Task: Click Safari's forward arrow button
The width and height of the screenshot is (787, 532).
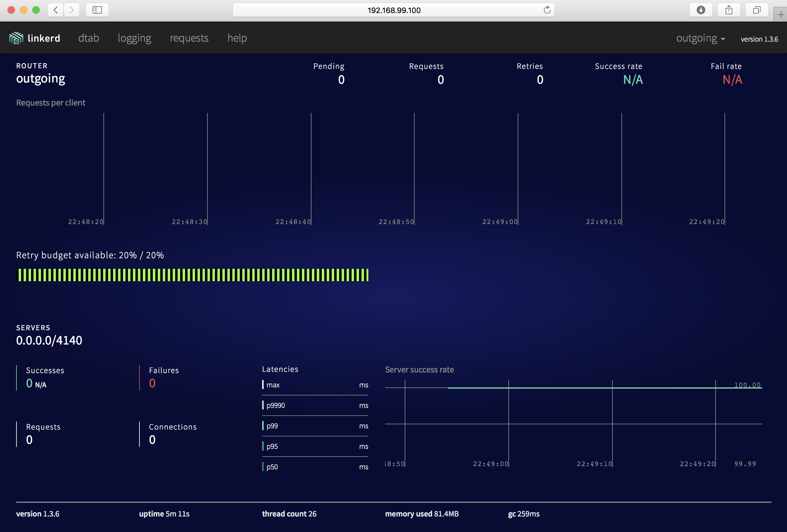Action: coord(71,10)
